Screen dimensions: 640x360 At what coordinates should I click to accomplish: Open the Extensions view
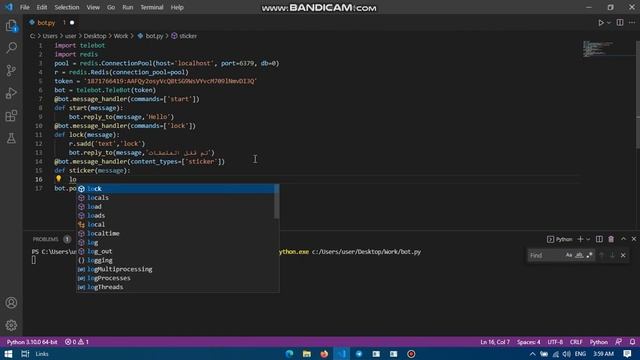[x=11, y=116]
